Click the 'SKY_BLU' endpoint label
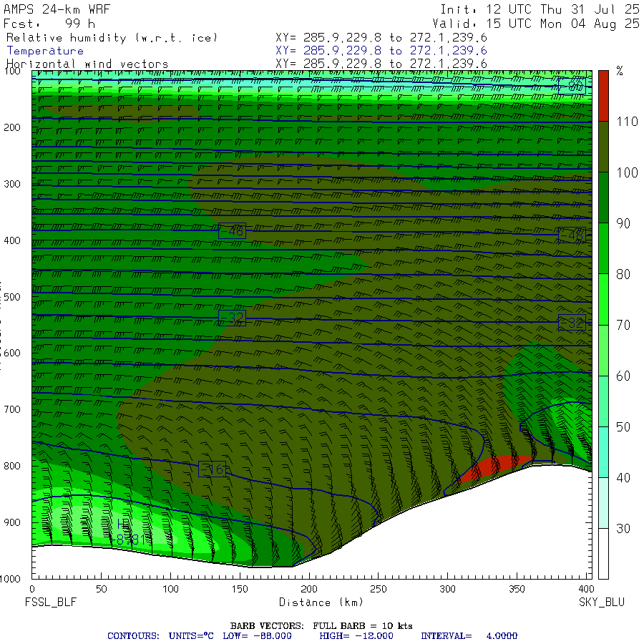Image resolution: width=644 pixels, height=644 pixels. coord(601,602)
